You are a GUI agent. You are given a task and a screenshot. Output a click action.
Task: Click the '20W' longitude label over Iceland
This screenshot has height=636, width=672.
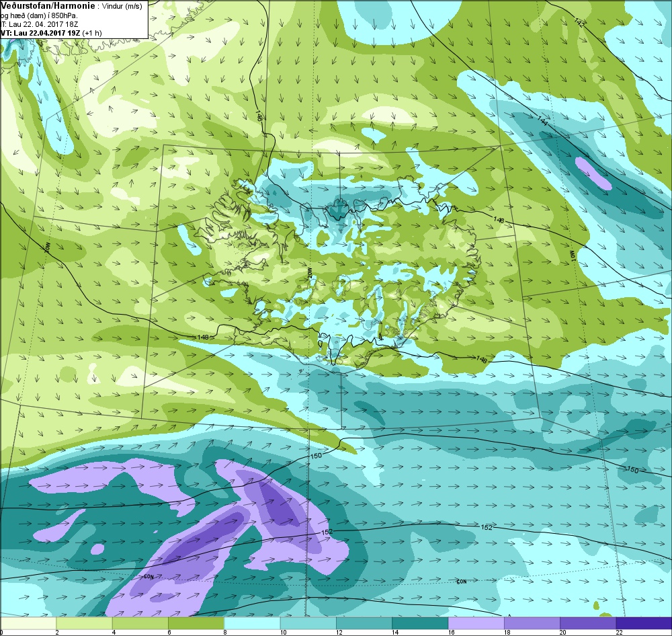tap(309, 274)
